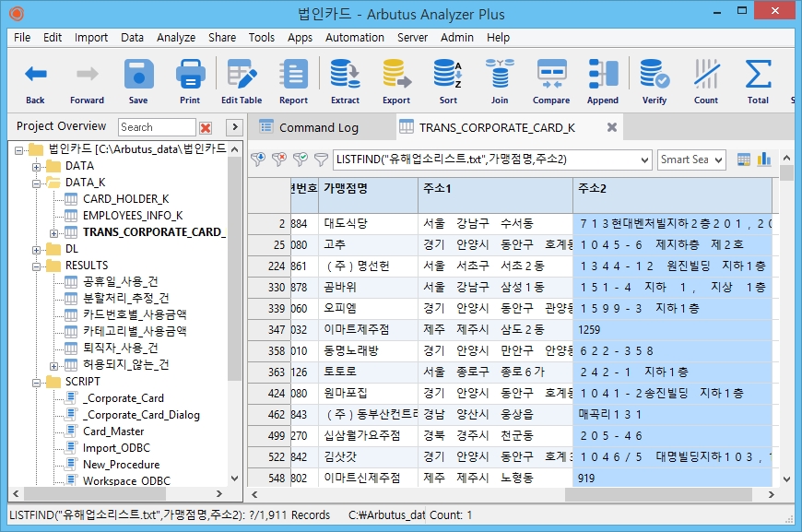
Task: Open the Import menu
Action: 91,38
